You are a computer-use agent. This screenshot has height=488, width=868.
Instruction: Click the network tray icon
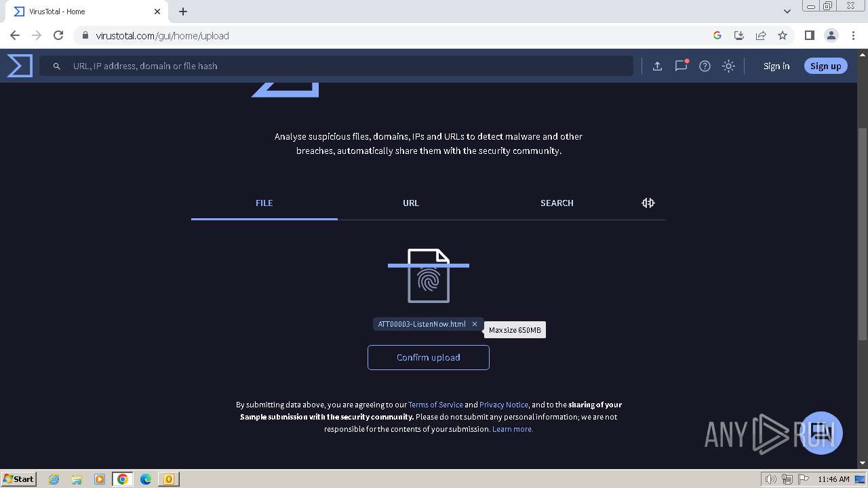[x=787, y=479]
